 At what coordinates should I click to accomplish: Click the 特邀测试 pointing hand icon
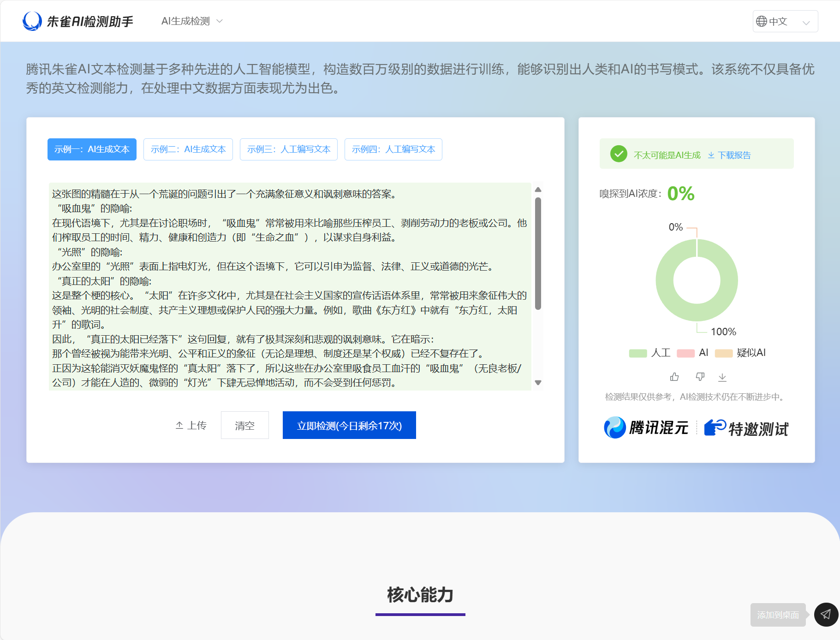pos(715,427)
